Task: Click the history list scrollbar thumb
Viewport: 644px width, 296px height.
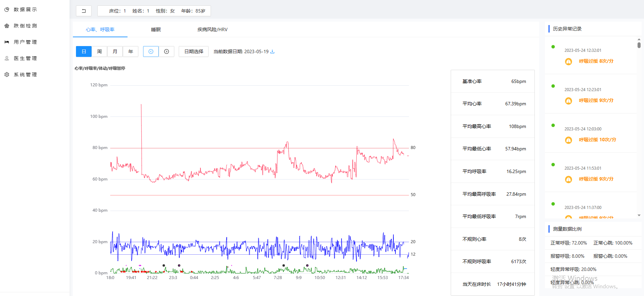Action: point(639,45)
